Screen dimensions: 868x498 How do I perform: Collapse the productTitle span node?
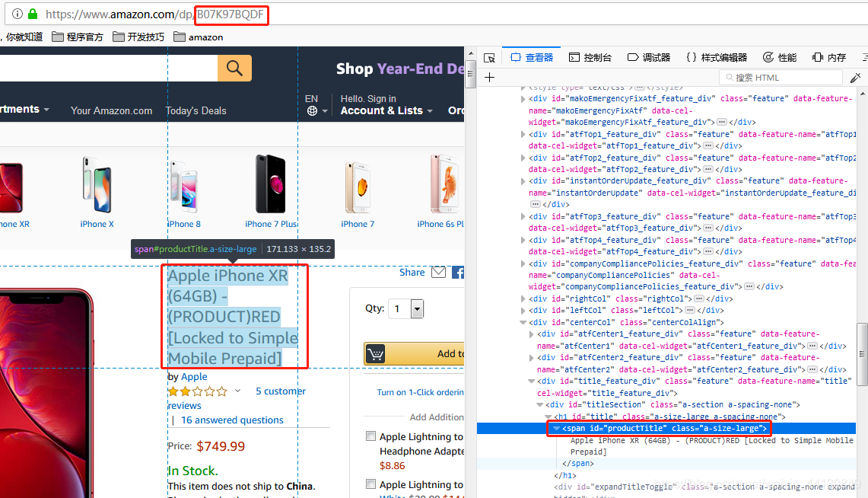pyautogui.click(x=556, y=428)
